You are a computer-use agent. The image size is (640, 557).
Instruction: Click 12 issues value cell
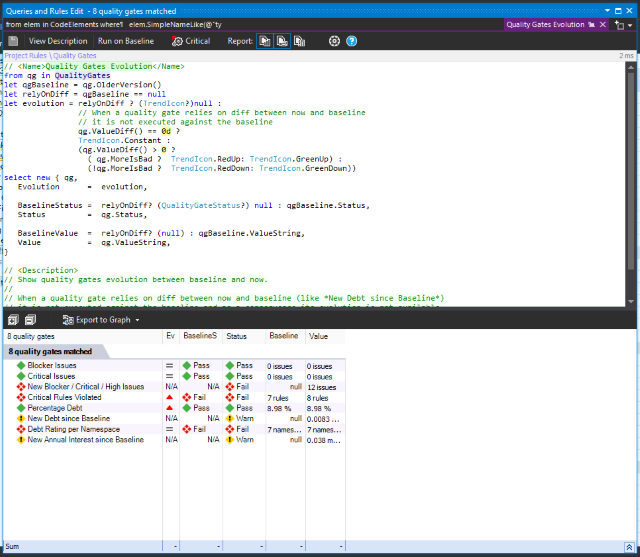tap(322, 387)
